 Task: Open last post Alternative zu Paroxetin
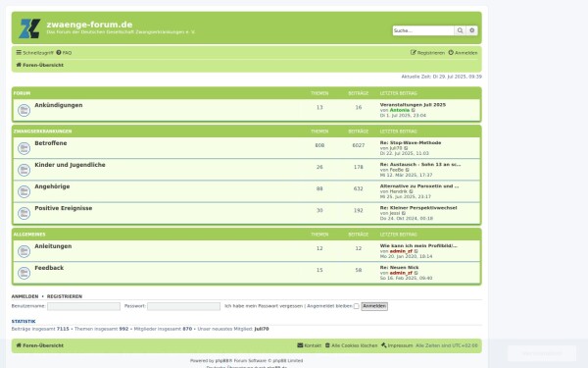coord(419,185)
